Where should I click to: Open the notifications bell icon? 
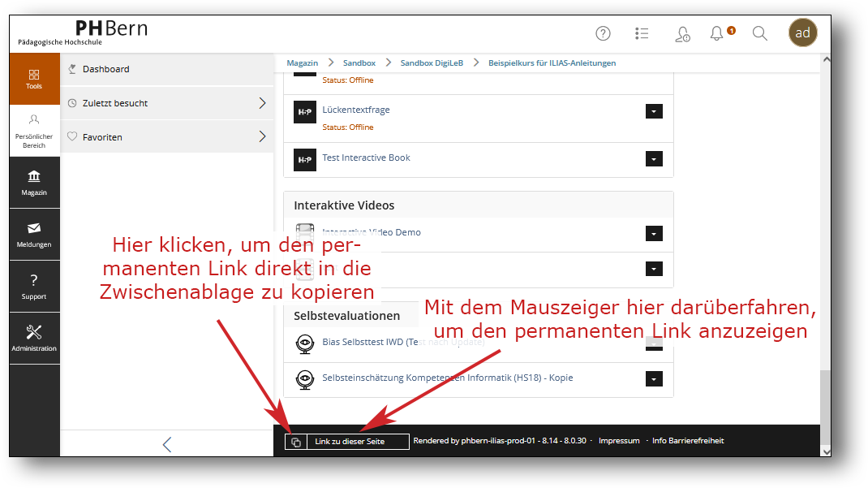[716, 33]
